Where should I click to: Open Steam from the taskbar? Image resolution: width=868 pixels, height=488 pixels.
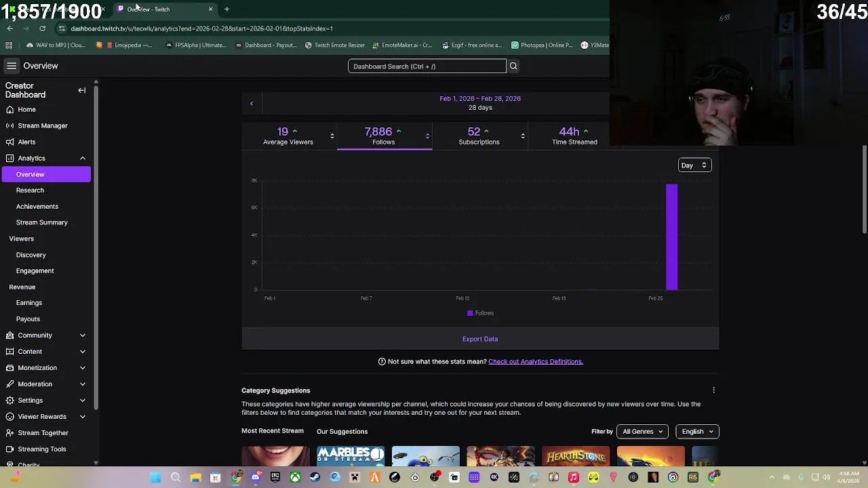pos(315,478)
